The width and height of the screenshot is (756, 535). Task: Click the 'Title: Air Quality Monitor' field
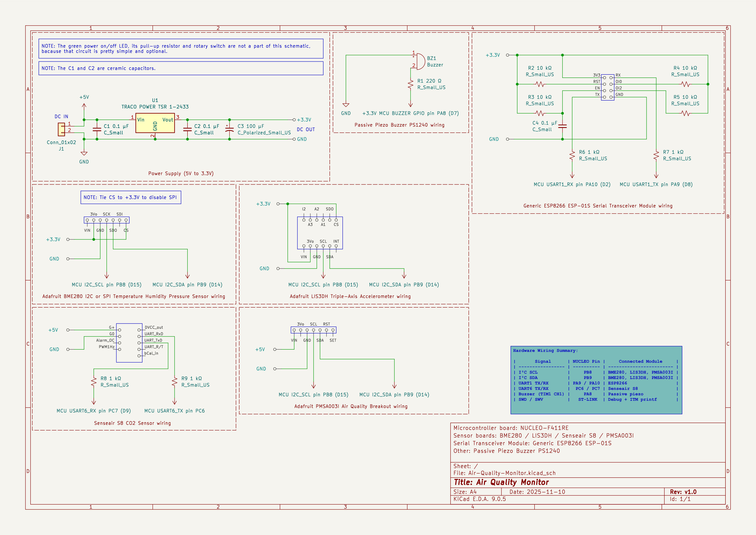pos(501,482)
